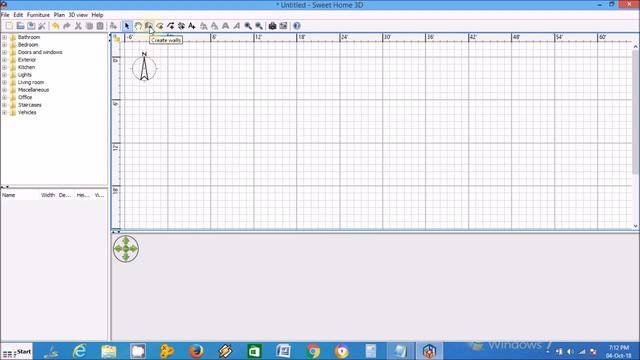Select the Create walls tool
Image resolution: width=640 pixels, height=360 pixels.
tap(149, 26)
